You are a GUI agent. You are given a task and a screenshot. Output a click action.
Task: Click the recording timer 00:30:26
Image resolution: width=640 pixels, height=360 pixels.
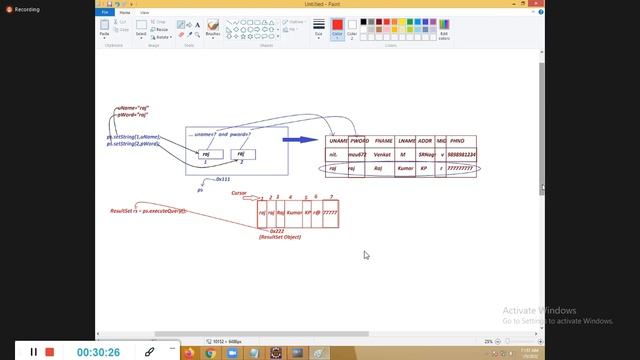(98, 352)
